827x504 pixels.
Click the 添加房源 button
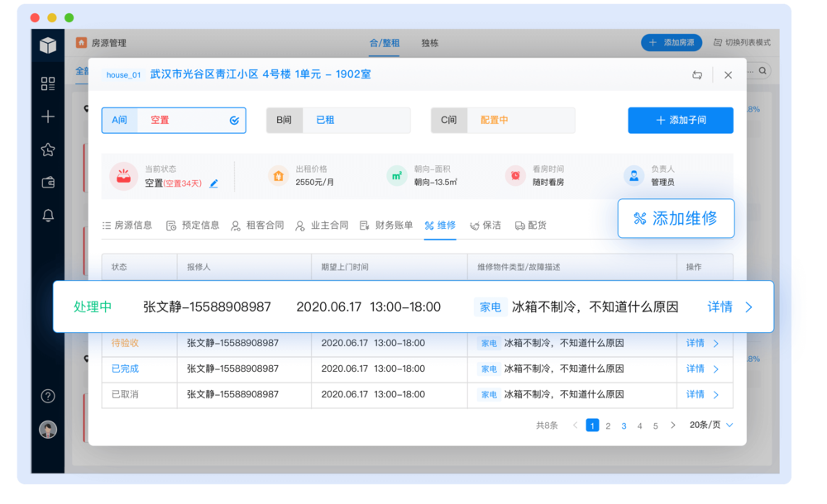672,43
